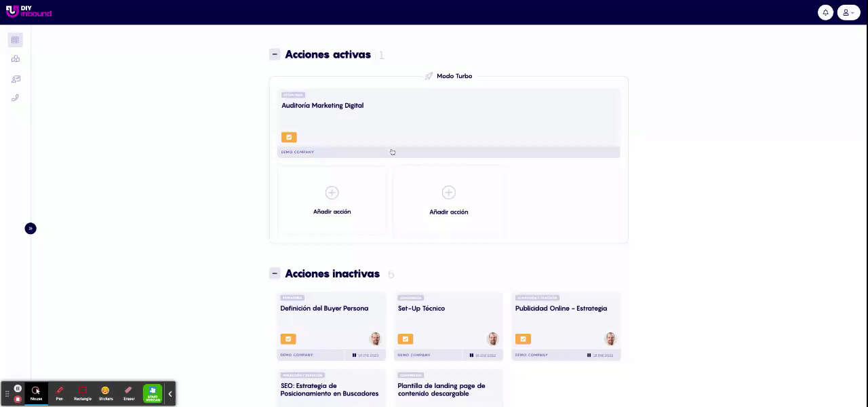Screen dimensions: 868x407
Task: Open Publicidad Online - Estrategia card
Action: (x=566, y=326)
